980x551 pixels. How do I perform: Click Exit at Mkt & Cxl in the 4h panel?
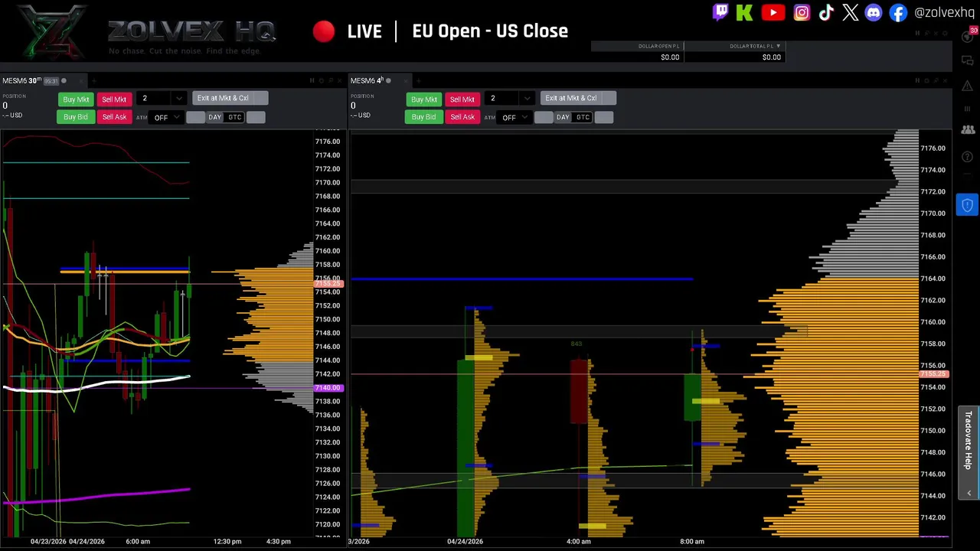pyautogui.click(x=571, y=98)
